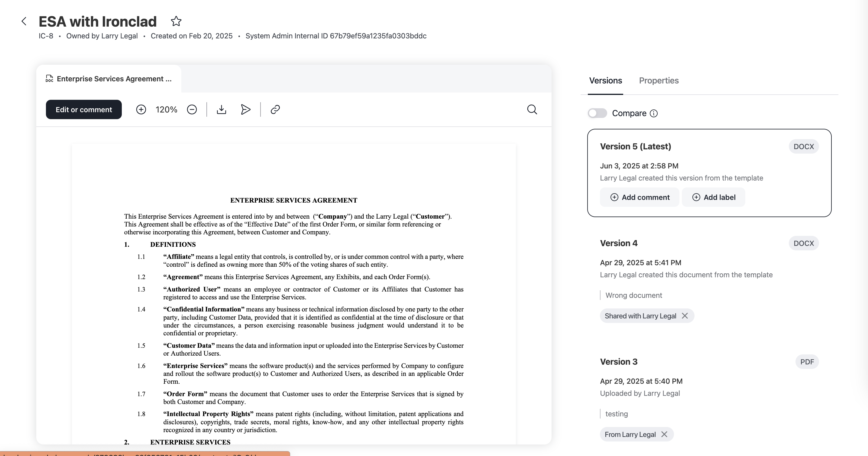Click the DOCX badge on Version 4
The height and width of the screenshot is (456, 868).
pos(804,243)
